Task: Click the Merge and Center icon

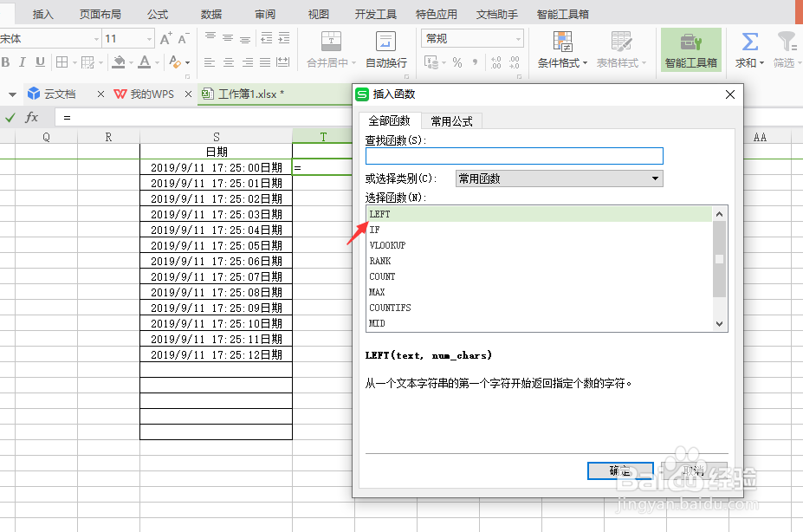Action: pos(332,42)
